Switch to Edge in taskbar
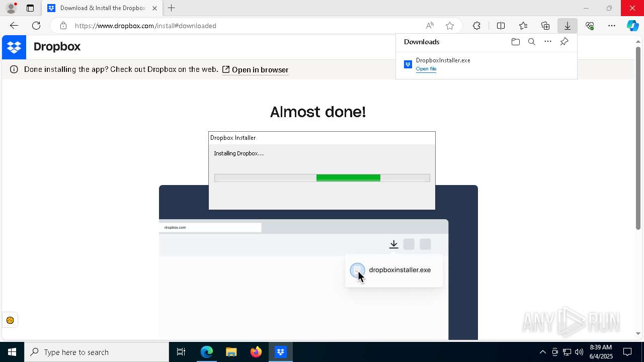Screen dimensions: 644x362 [207, 352]
